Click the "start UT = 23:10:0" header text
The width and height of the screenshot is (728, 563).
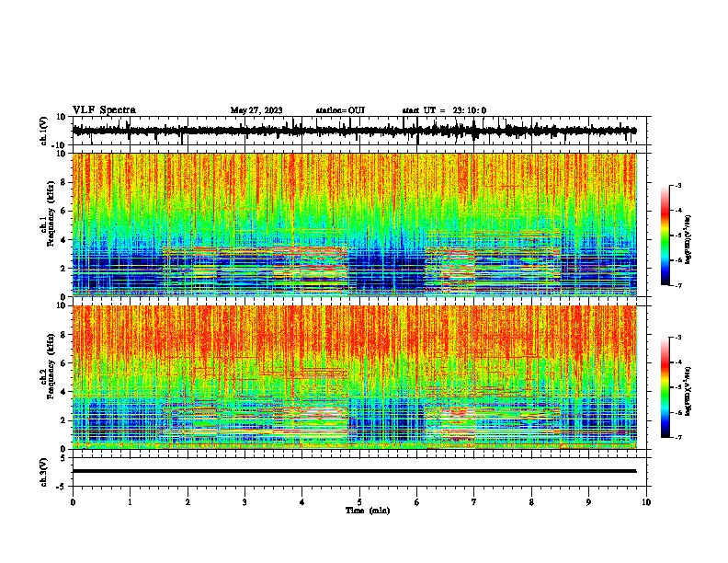[x=444, y=110]
